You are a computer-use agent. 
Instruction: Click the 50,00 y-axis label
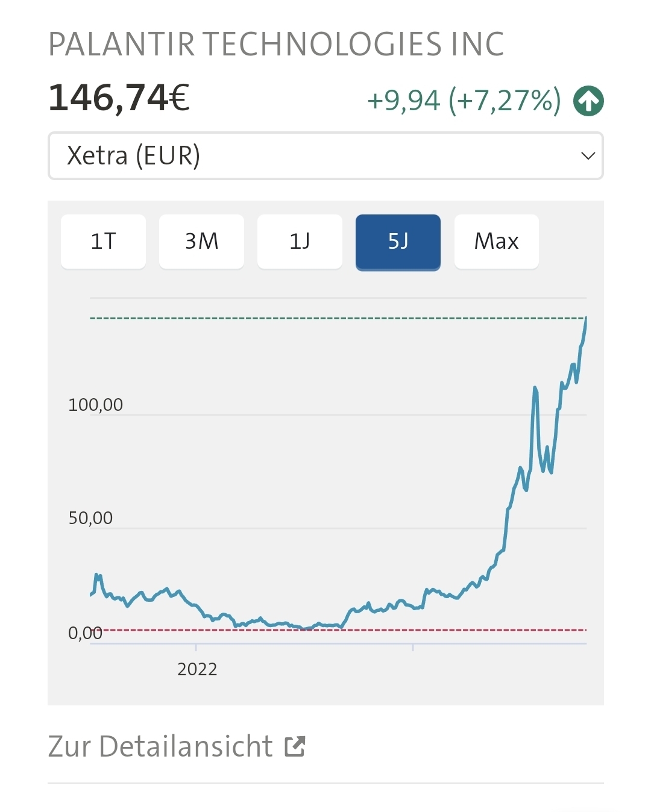(x=90, y=518)
